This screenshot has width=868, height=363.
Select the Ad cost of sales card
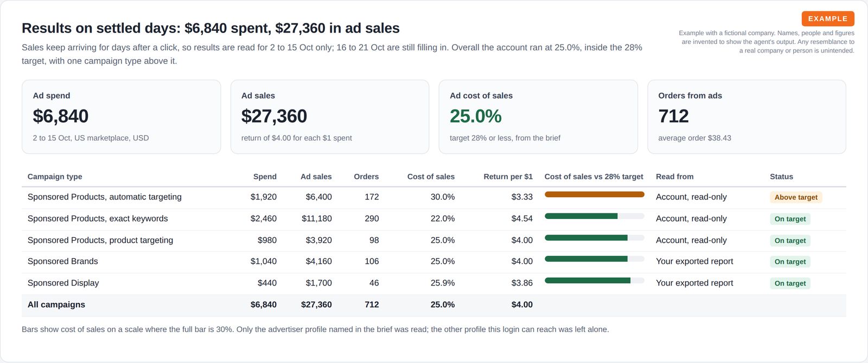[538, 117]
